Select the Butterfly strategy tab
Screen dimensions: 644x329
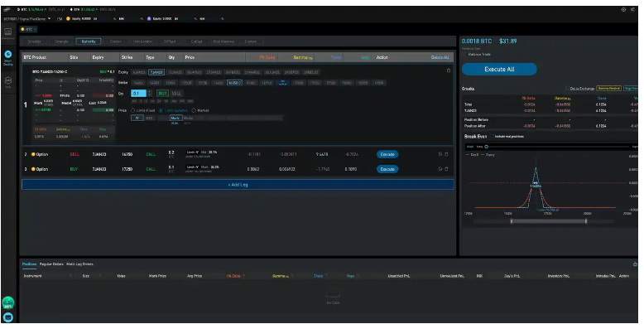89,41
